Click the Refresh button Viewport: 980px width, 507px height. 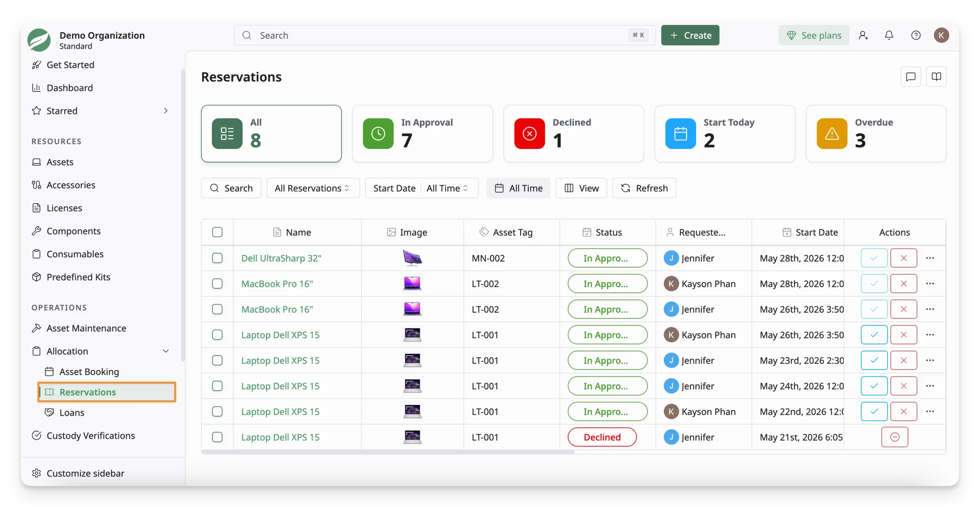click(x=644, y=188)
